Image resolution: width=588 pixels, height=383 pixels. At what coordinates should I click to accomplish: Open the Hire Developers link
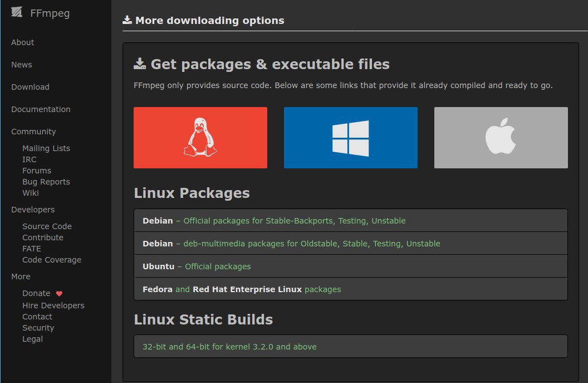(x=53, y=306)
